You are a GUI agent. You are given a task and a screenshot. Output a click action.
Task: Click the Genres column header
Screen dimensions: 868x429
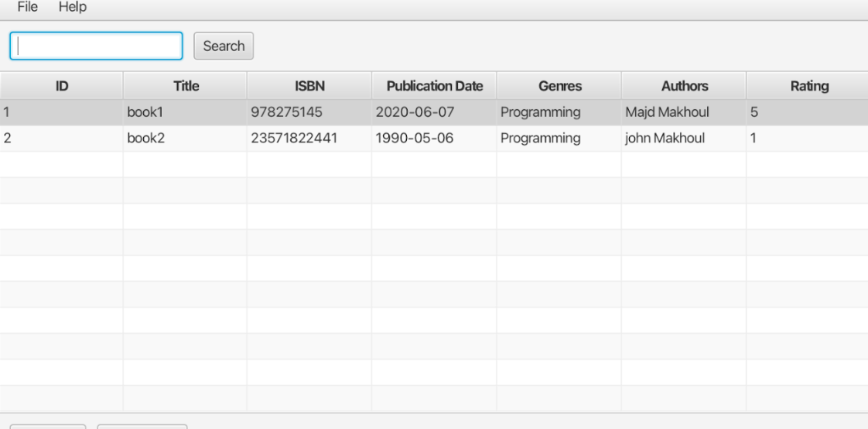[x=559, y=87]
